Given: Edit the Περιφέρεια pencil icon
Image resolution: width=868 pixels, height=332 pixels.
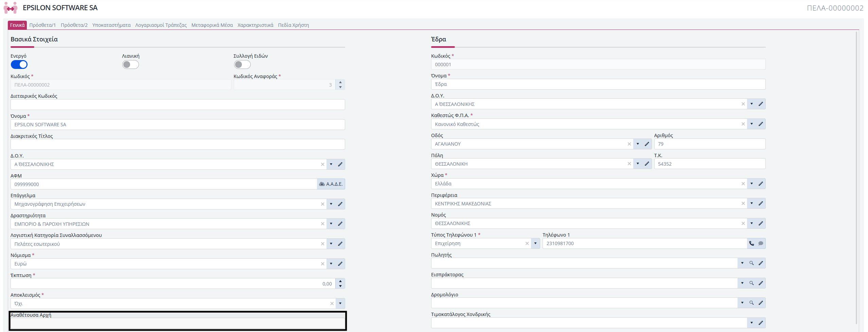Looking at the screenshot, I should point(761,204).
